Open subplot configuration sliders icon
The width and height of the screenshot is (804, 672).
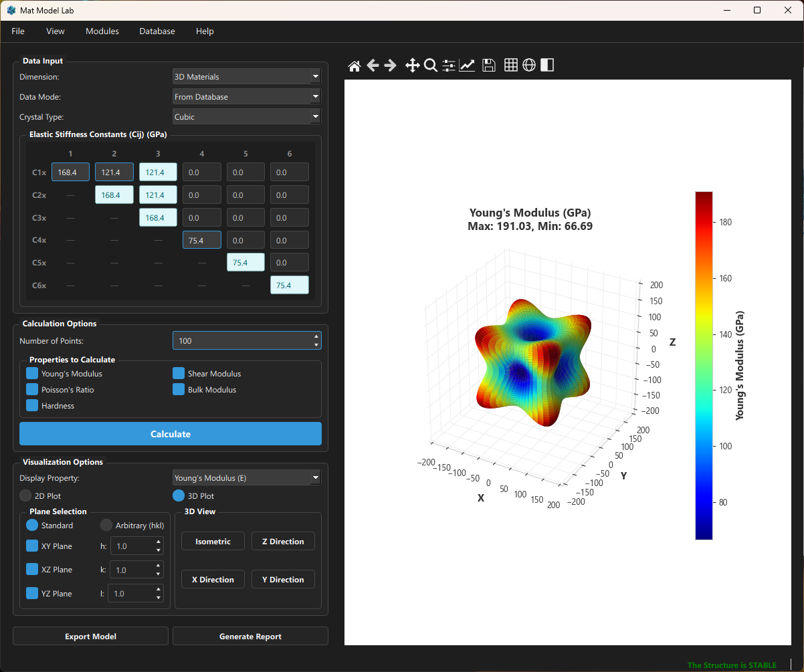pos(449,66)
